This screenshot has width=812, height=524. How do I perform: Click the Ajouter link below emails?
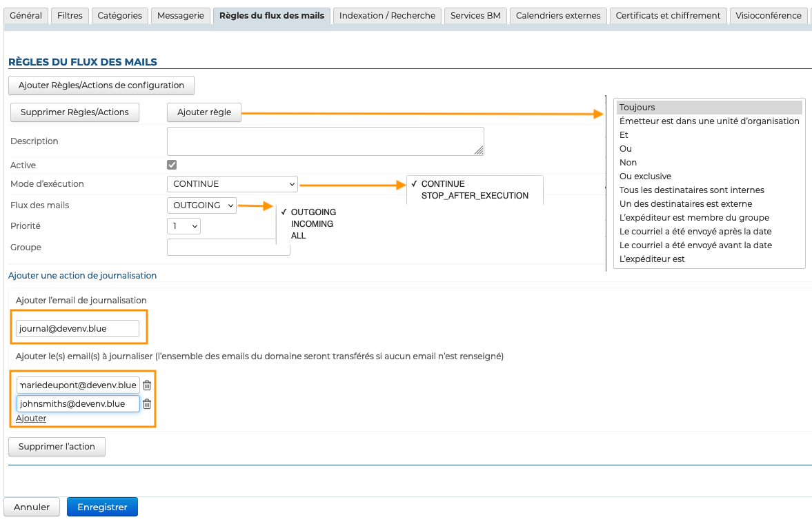click(x=31, y=419)
